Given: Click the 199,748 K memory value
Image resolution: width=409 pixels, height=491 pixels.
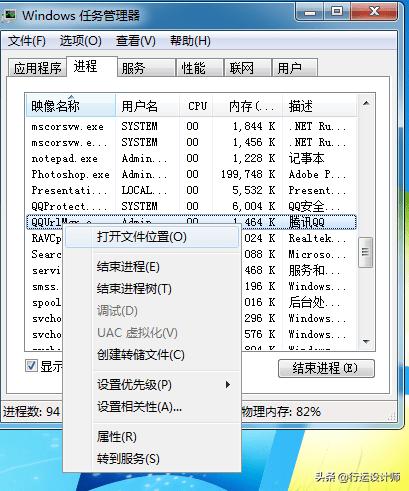Looking at the screenshot, I should coord(248,174).
